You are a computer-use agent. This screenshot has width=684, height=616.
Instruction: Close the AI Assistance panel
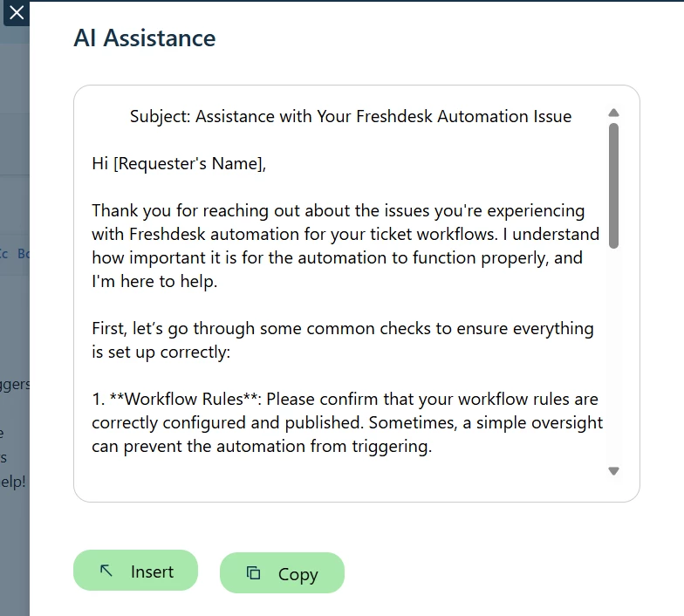(x=16, y=13)
